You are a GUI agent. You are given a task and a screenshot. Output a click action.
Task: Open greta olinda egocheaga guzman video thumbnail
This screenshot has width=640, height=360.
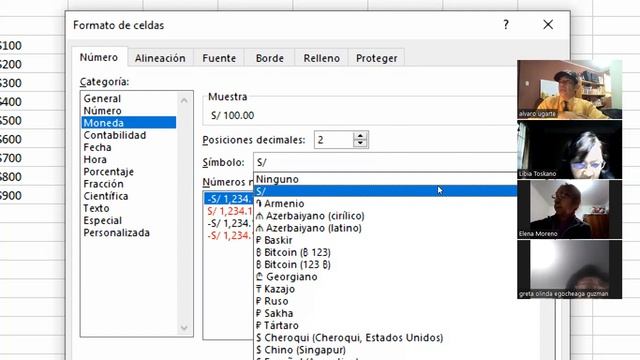point(569,269)
